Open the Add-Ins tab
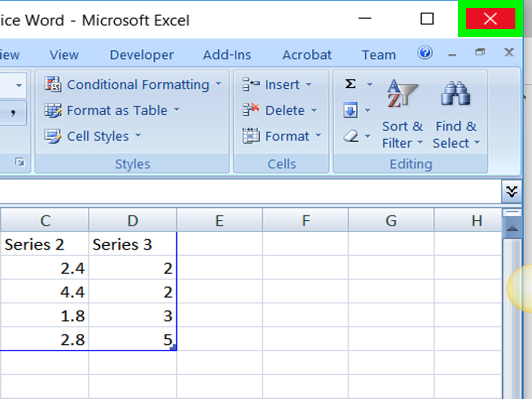 point(227,55)
